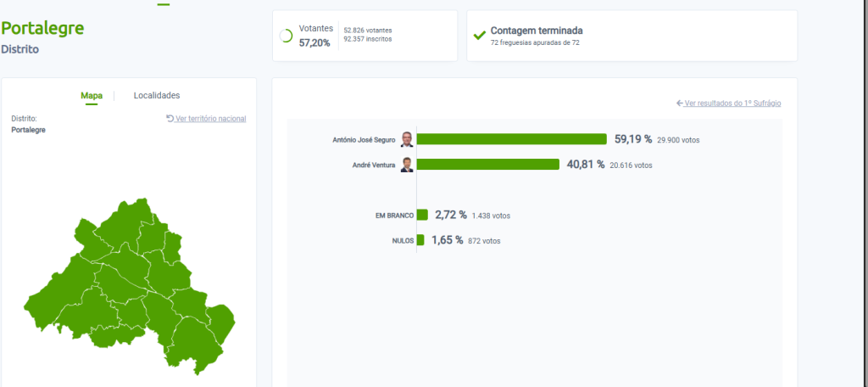Click the NULOS green bar
Image resolution: width=868 pixels, height=387 pixels.
coord(420,240)
